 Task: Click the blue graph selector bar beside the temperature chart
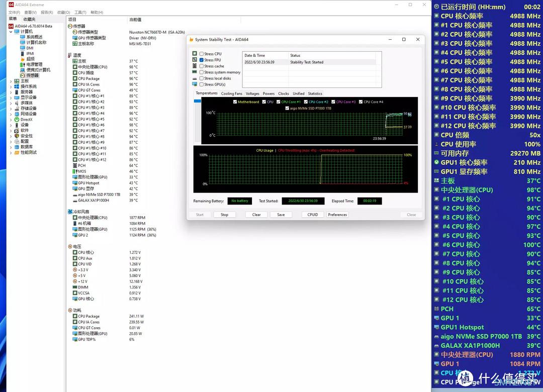click(x=198, y=101)
